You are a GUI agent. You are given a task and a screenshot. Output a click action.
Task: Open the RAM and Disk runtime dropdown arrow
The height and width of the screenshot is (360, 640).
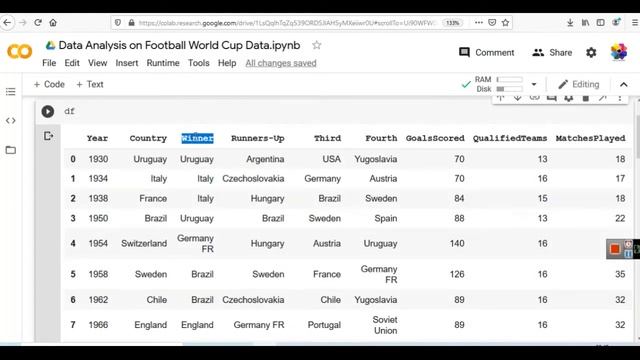[x=534, y=84]
